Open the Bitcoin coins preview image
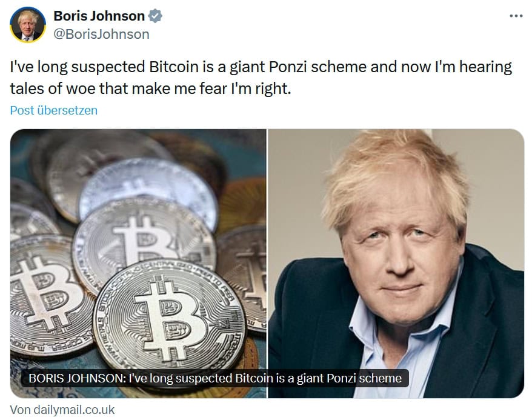Image resolution: width=532 pixels, height=420 pixels. 138,263
